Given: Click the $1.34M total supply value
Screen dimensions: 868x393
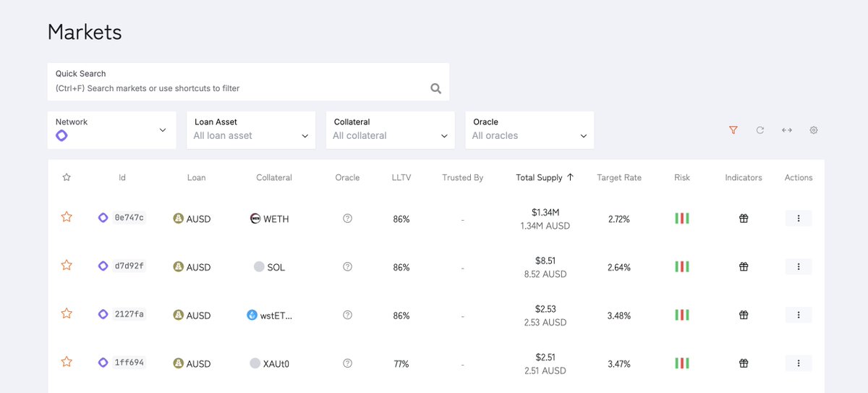Looking at the screenshot, I should tap(545, 212).
